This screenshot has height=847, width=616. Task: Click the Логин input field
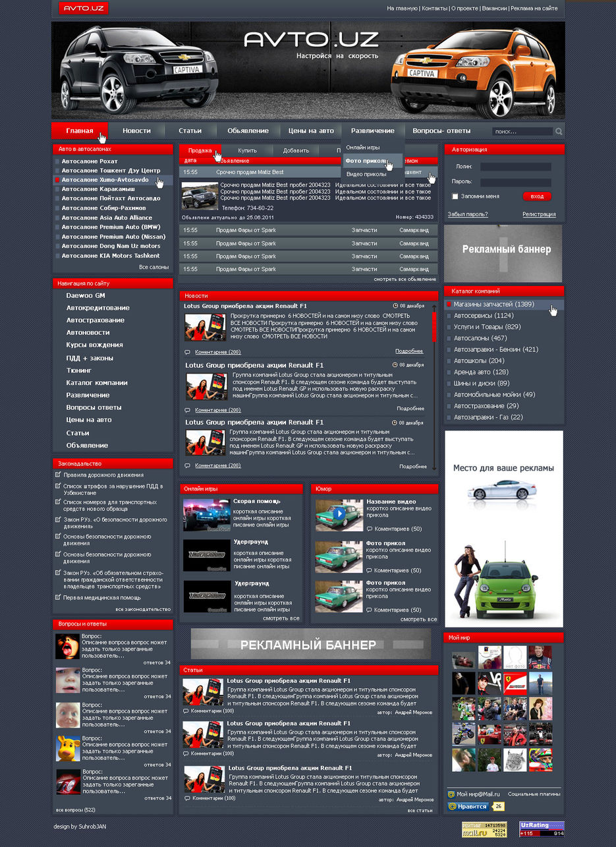point(515,167)
